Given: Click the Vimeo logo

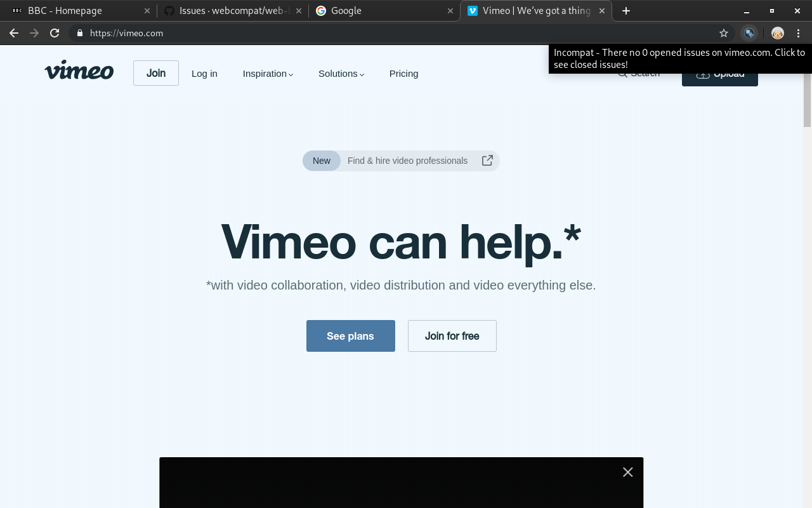Looking at the screenshot, I should click(x=79, y=70).
